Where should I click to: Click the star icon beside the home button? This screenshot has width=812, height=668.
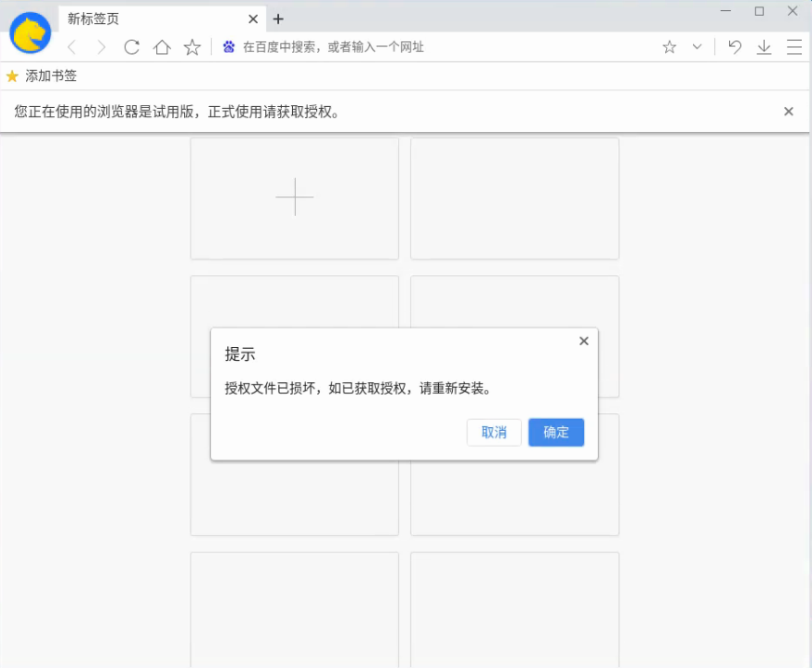click(192, 47)
